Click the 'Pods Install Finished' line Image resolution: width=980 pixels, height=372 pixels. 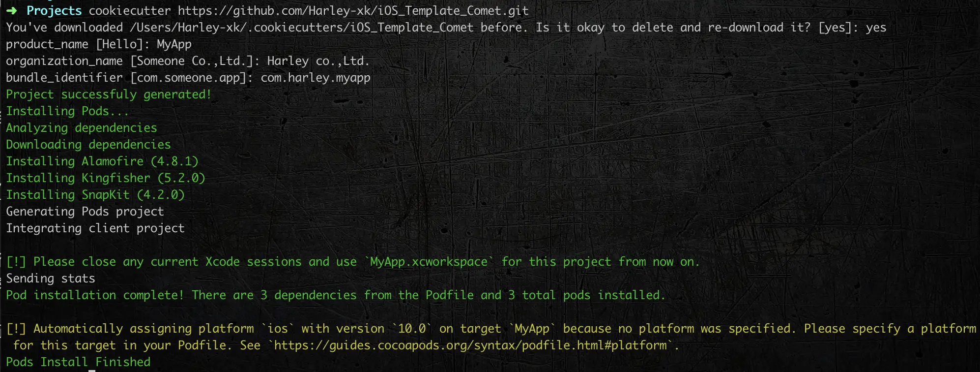coord(78,362)
